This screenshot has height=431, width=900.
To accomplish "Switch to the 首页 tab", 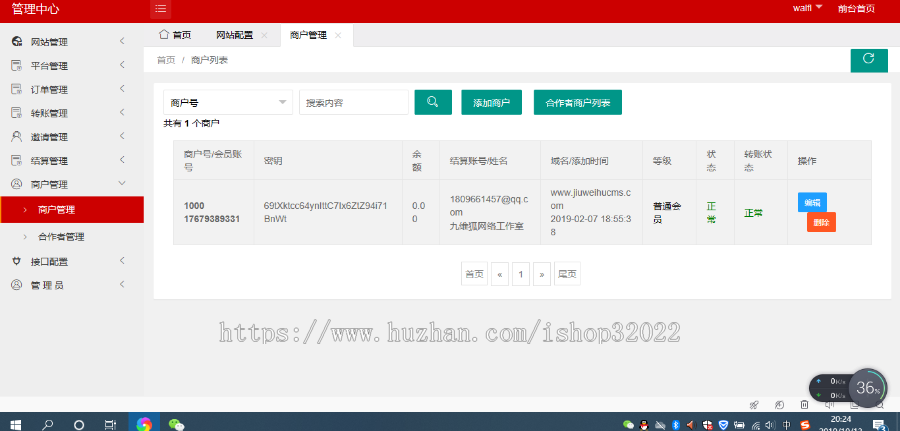I will coord(175,35).
